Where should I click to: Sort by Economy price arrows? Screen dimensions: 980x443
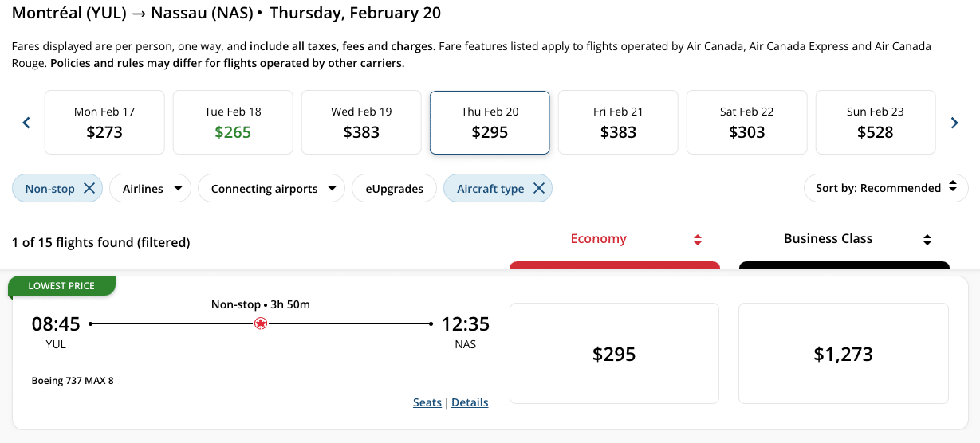698,240
